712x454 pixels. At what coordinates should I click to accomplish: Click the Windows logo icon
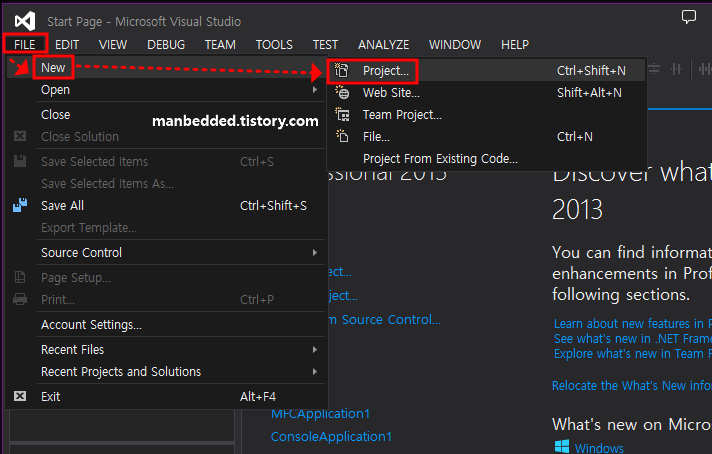(562, 447)
